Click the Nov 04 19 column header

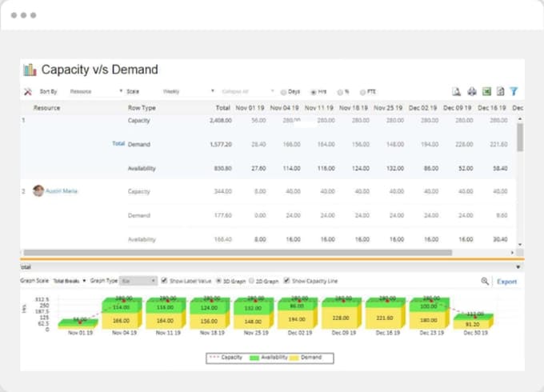284,108
